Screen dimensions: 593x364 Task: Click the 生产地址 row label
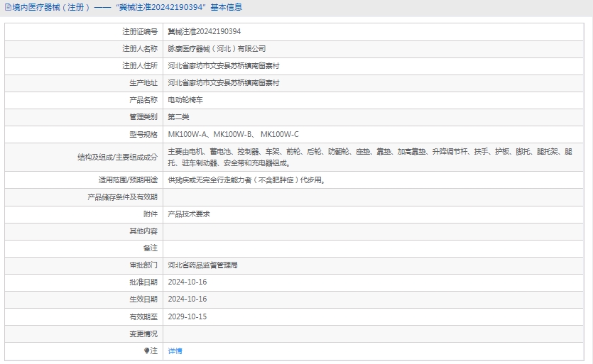[144, 83]
